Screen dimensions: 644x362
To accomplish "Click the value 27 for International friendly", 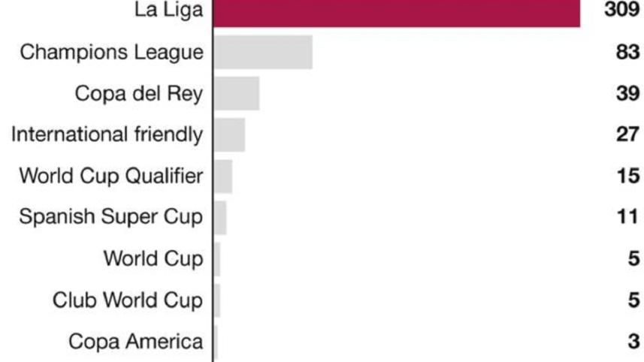I will pos(627,135).
